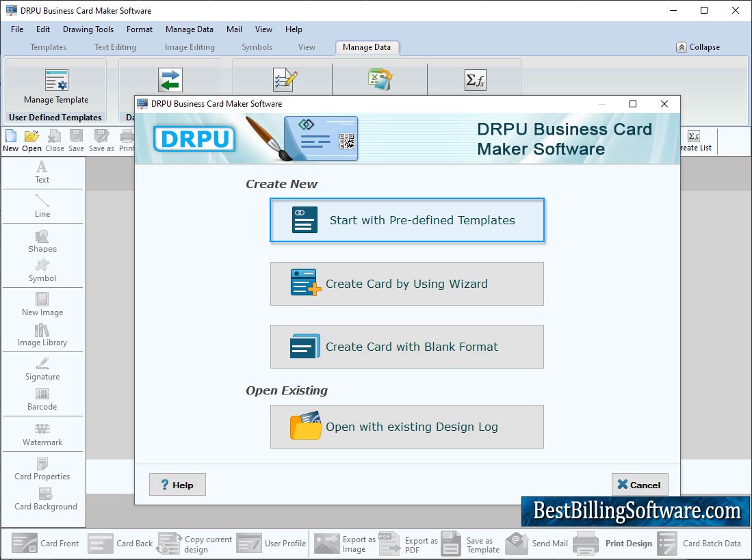Switch to Card Front view
Screen dimensions: 752x560
45,543
